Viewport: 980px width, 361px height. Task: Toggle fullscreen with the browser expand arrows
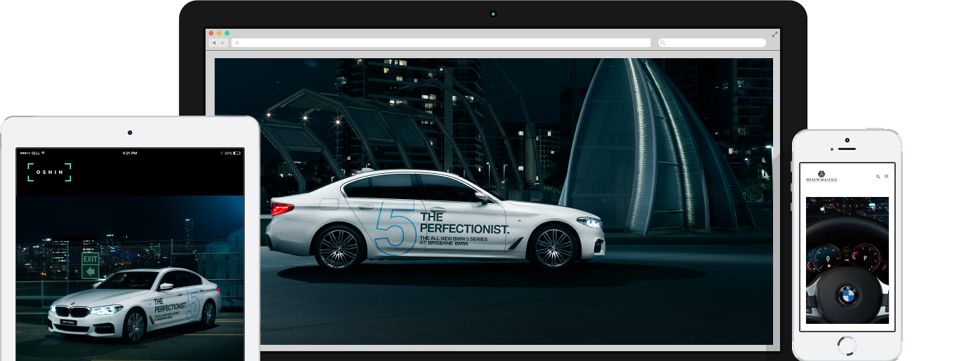click(x=774, y=34)
